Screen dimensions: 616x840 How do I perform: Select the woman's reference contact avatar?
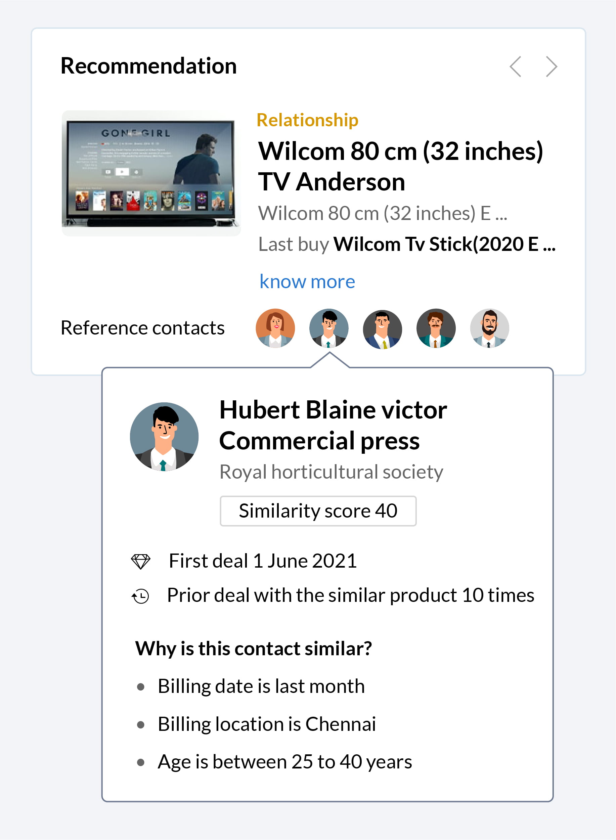[275, 328]
